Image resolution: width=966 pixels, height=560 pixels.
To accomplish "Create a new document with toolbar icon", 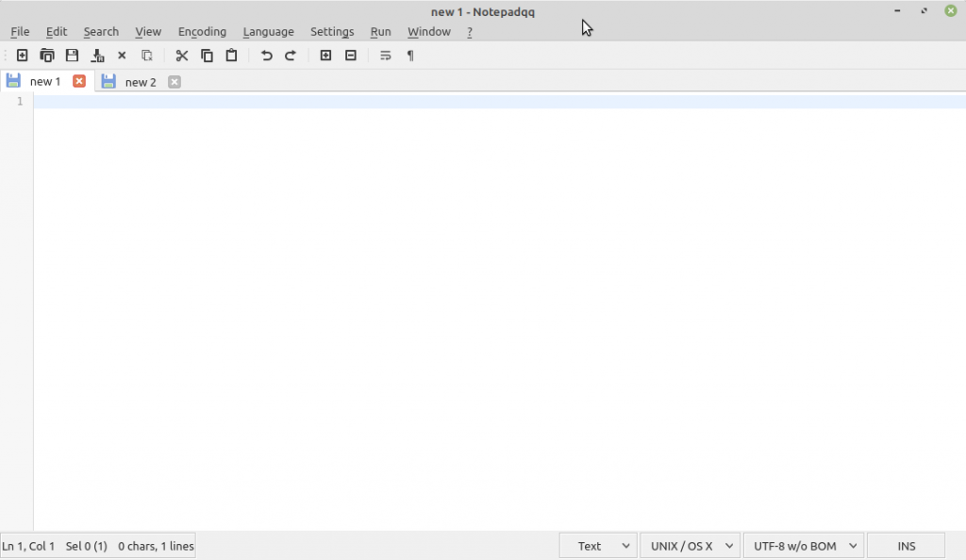I will 23,56.
